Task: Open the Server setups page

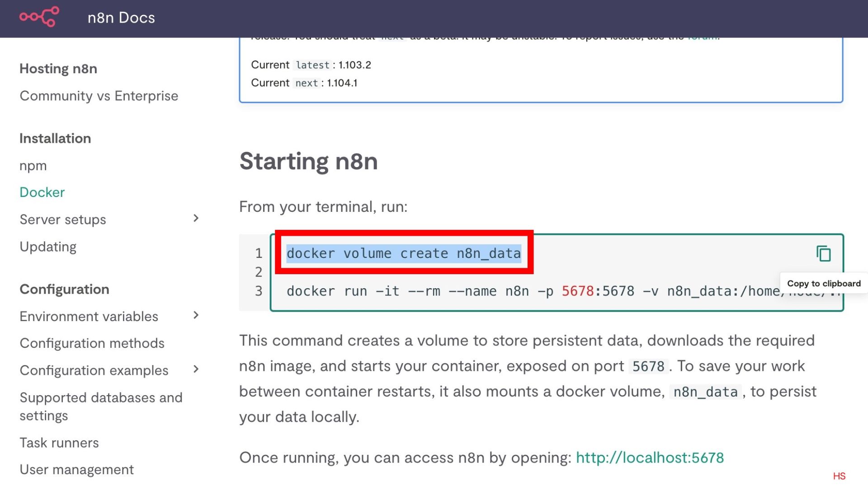Action: click(x=63, y=220)
